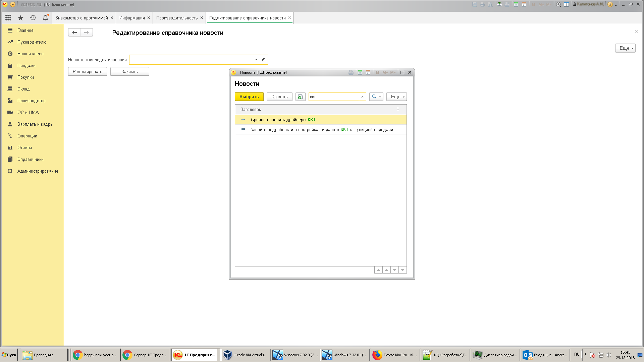Switch to Информация tab

click(132, 18)
